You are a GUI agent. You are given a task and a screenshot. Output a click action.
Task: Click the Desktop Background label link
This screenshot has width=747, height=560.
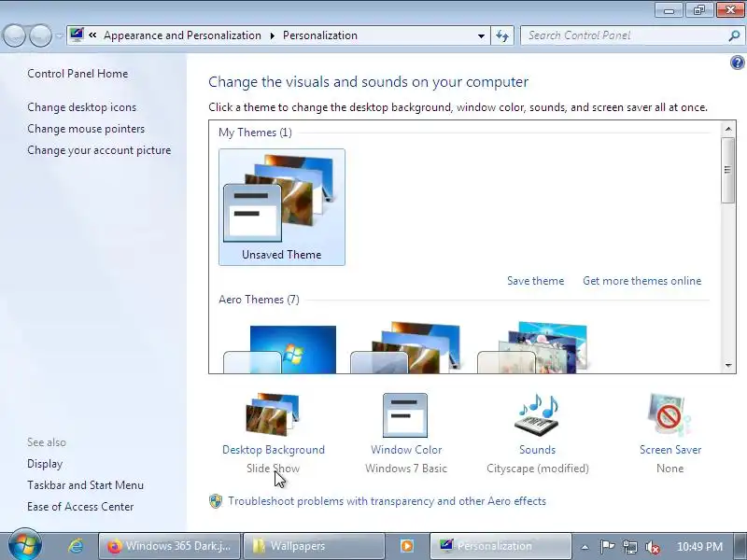point(274,450)
